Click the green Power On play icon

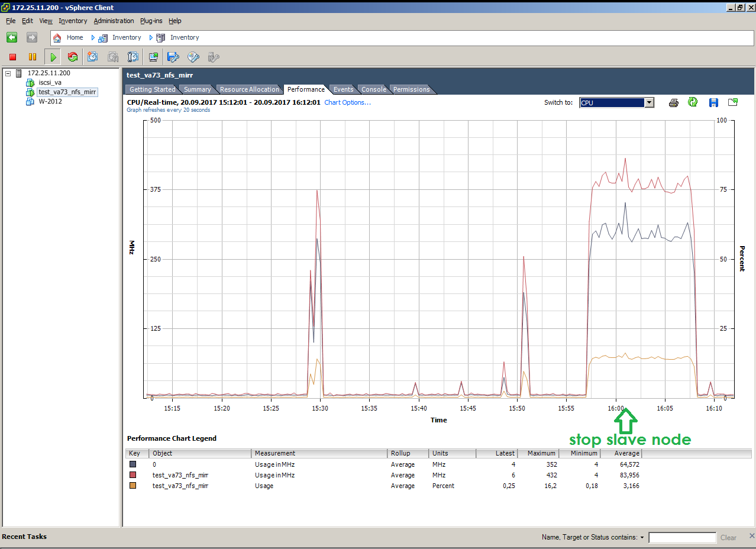(x=53, y=57)
